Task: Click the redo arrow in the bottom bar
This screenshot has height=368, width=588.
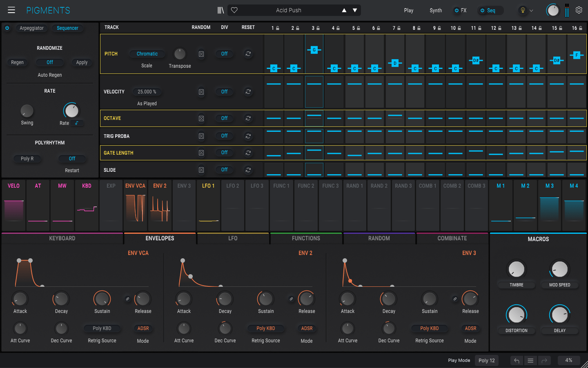Action: click(x=544, y=360)
